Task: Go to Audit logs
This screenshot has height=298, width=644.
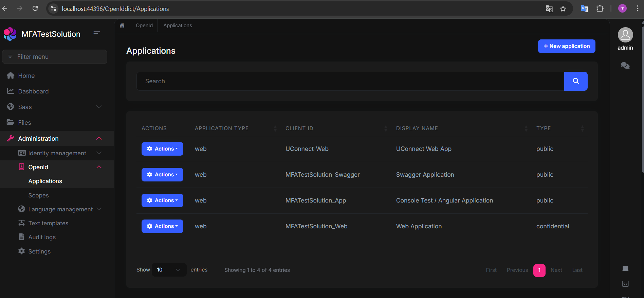Action: (x=42, y=237)
